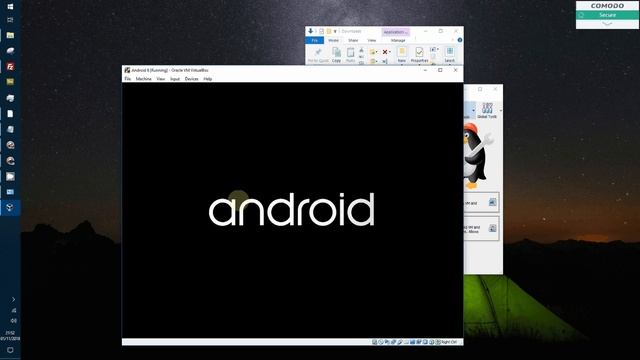Screen dimensions: 640x360
Task: Open Customize Quick Access Toolbar dropdown
Action: coord(335,31)
